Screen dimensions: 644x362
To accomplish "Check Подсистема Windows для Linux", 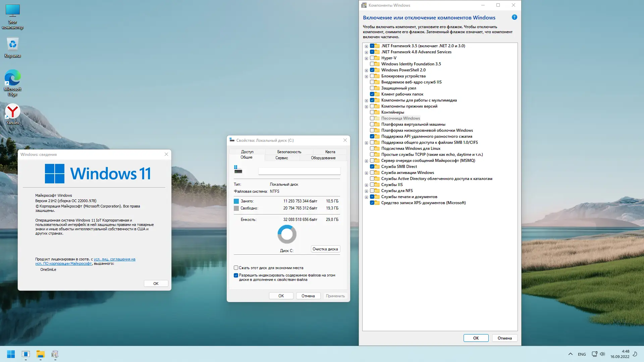I will point(372,148).
